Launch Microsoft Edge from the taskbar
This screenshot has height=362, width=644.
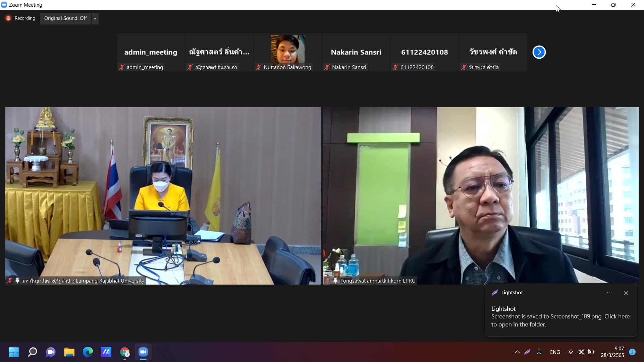pyautogui.click(x=88, y=352)
